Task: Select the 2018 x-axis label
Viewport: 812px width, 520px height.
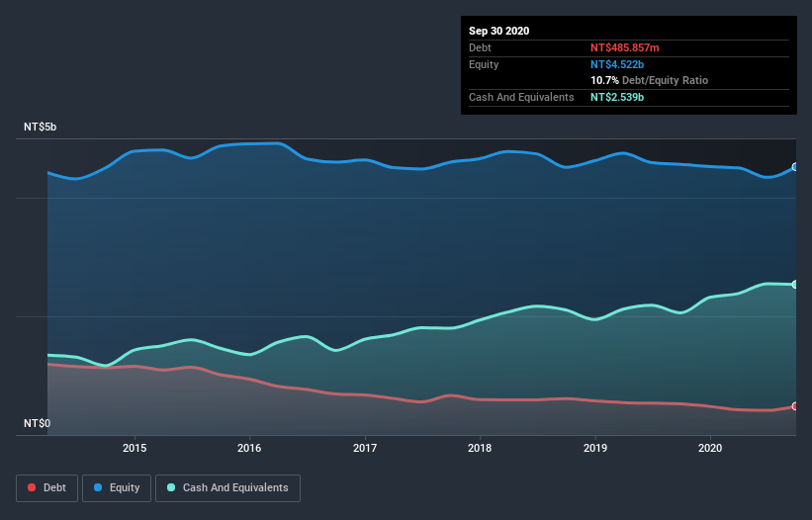Action: click(x=480, y=448)
